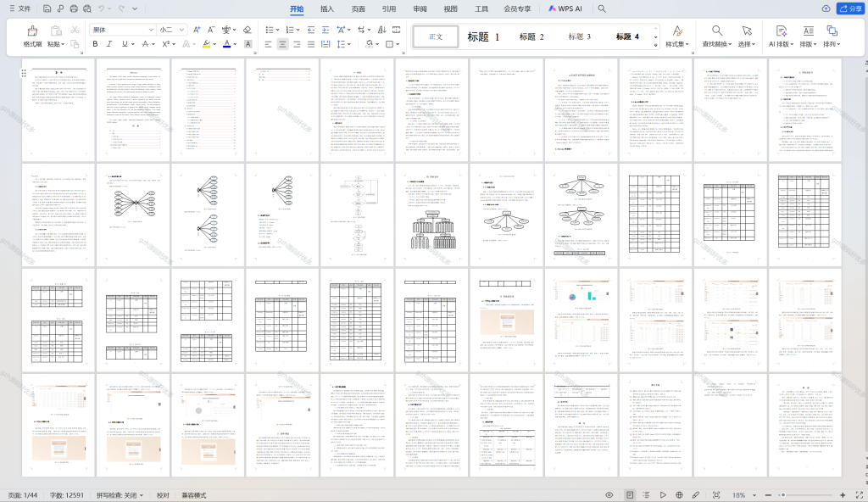Apply the 标题 4 style

(628, 36)
